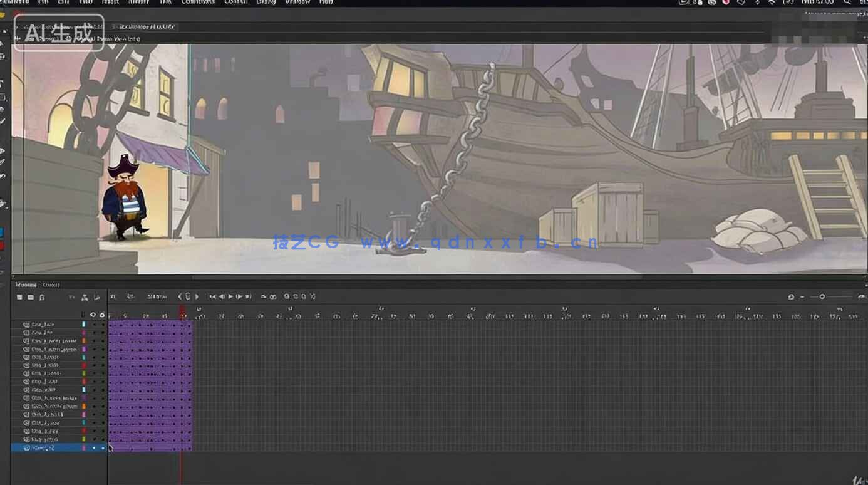Open the Modify menu
Viewport: 868px width, 485px height.
pyautogui.click(x=139, y=3)
